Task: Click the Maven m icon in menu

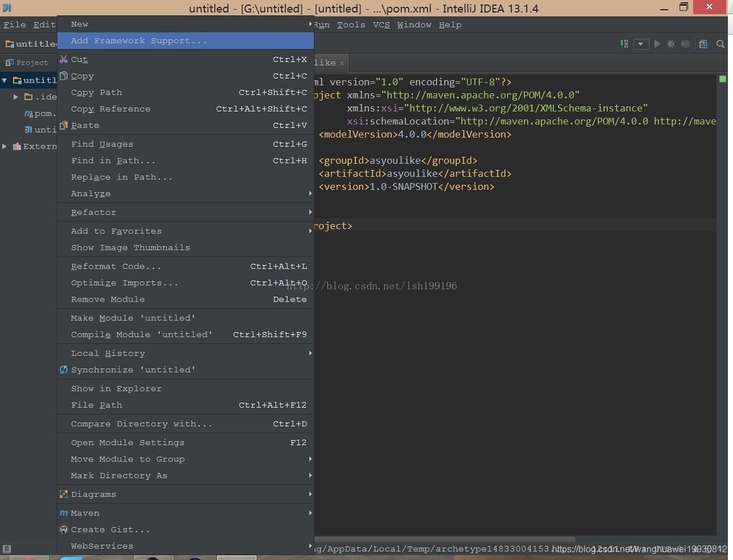Action: (64, 513)
